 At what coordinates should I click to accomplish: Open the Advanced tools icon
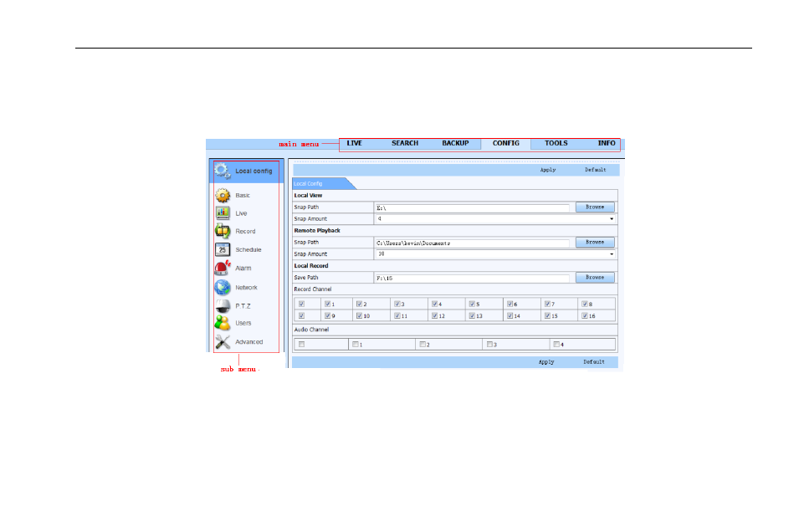click(x=223, y=342)
